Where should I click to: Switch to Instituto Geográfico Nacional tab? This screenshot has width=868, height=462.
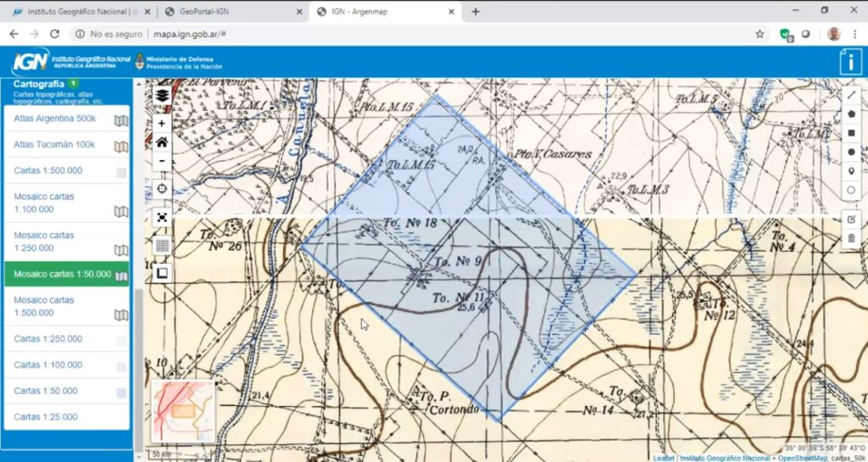click(81, 11)
